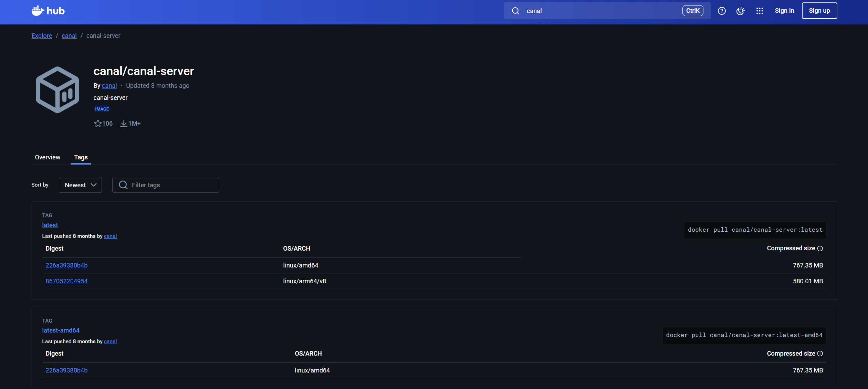Image resolution: width=868 pixels, height=389 pixels.
Task: Open the latest-amd64 tag link
Action: (x=61, y=330)
